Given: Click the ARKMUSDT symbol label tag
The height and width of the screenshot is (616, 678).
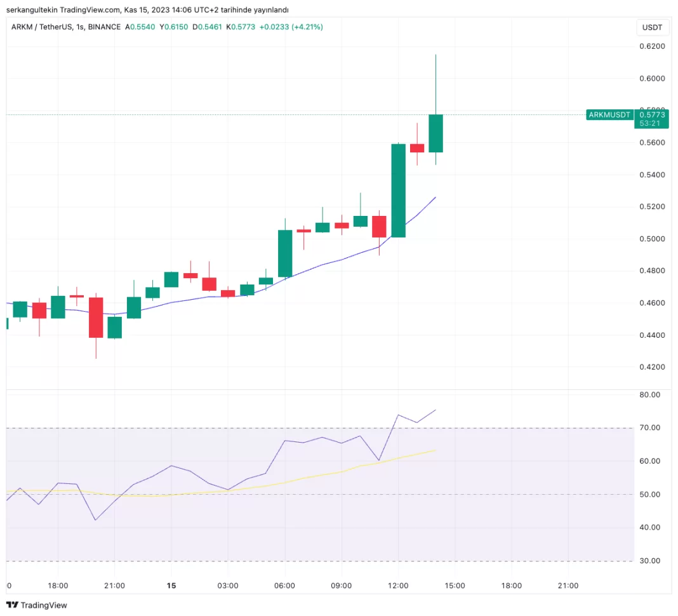Looking at the screenshot, I should pyautogui.click(x=609, y=115).
